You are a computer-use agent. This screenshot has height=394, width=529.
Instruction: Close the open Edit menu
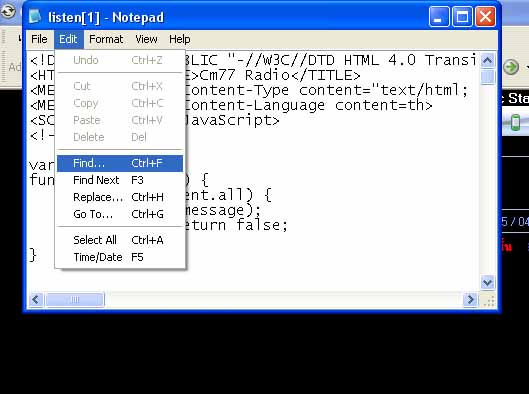point(68,39)
